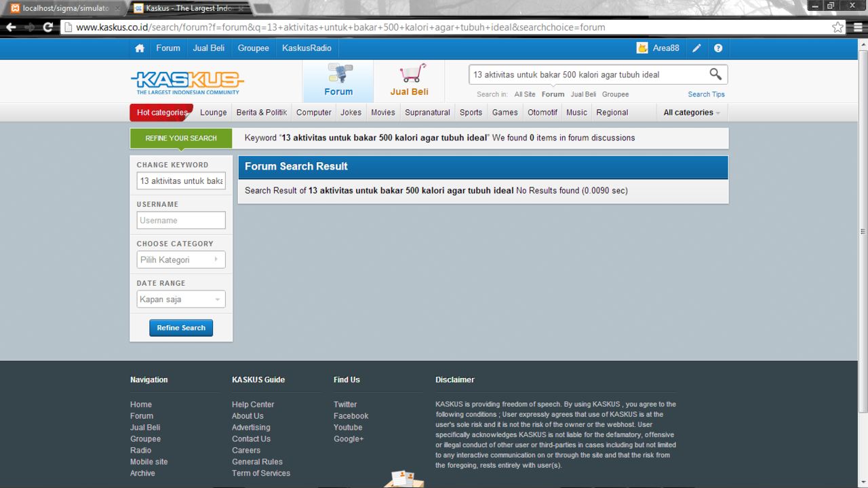Click the Refine Search button
The width and height of the screenshot is (868, 488).
pos(181,328)
